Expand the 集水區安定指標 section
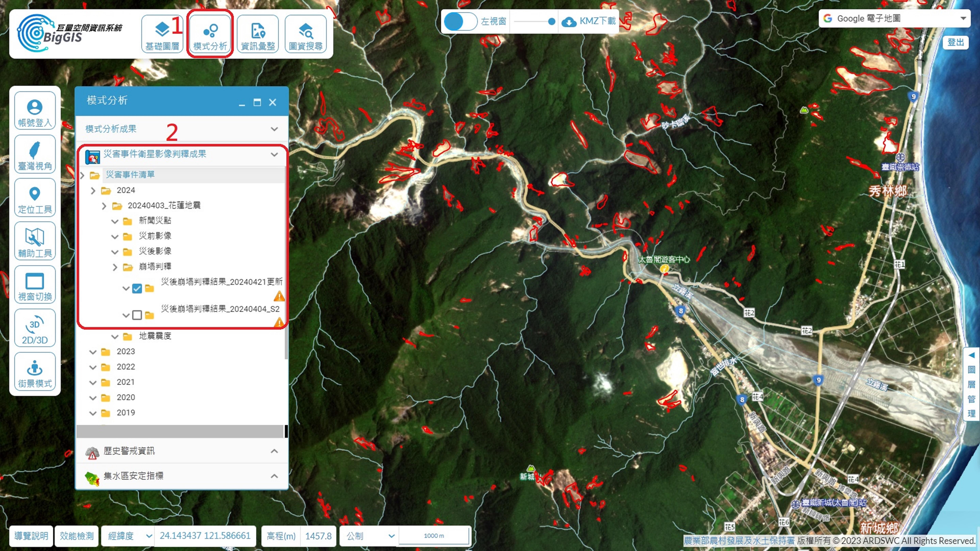The width and height of the screenshot is (980, 551). pyautogui.click(x=274, y=476)
